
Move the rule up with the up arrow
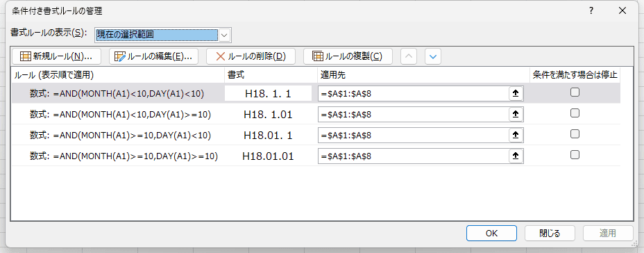click(409, 56)
